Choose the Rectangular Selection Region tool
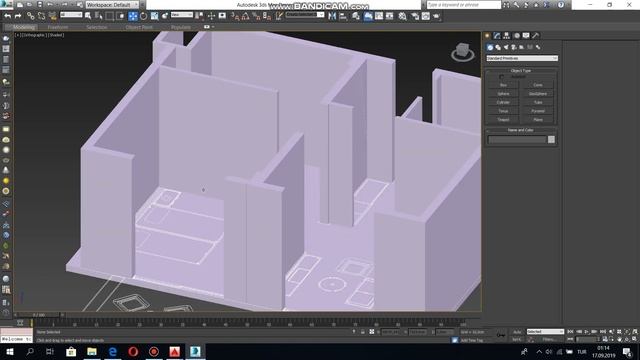 point(110,16)
